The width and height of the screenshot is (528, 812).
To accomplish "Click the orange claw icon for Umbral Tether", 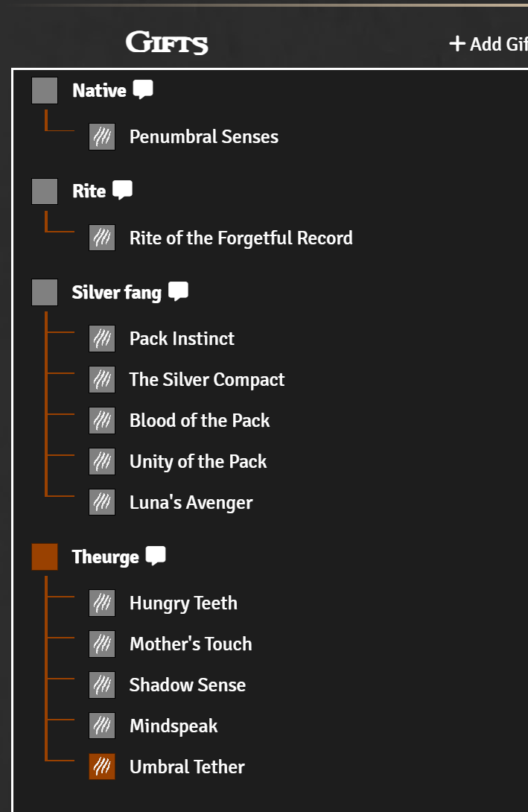I will (x=102, y=767).
